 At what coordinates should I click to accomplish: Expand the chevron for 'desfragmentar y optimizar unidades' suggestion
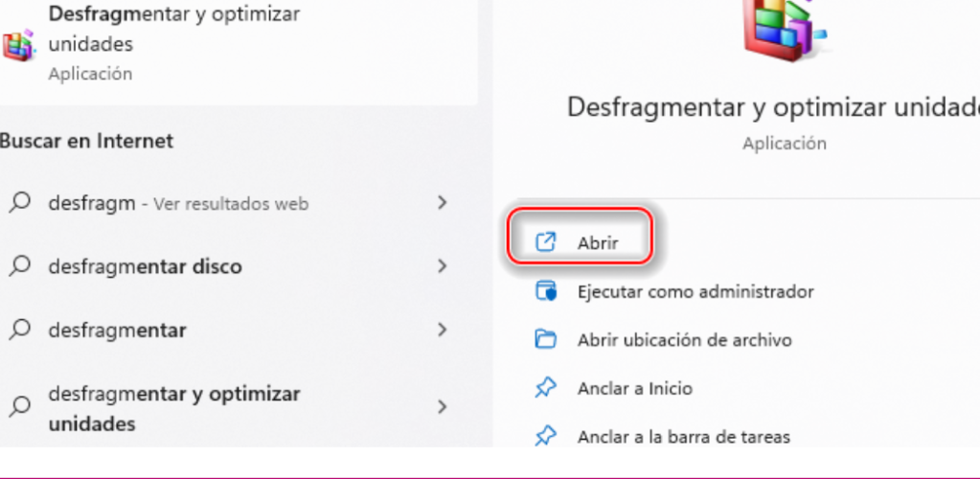(x=442, y=407)
